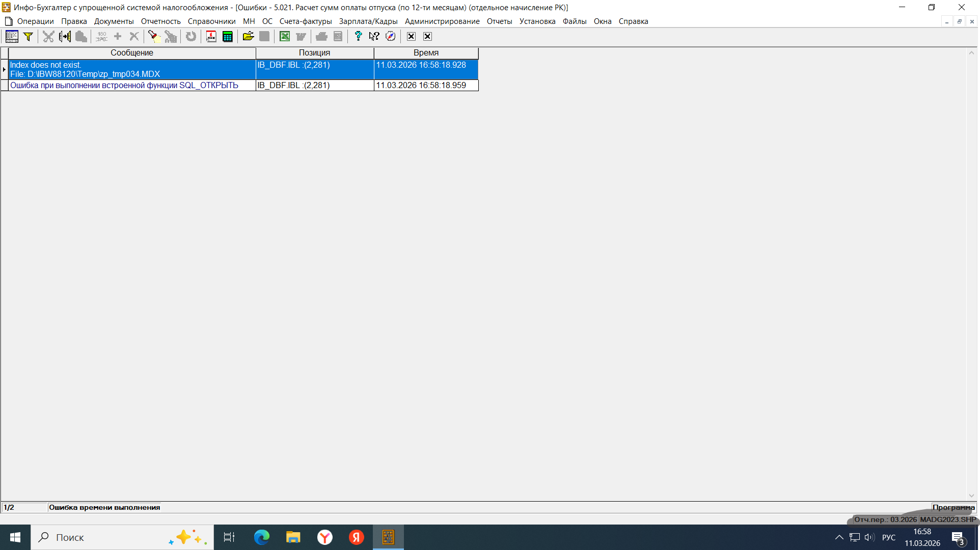Viewport: 980px width, 550px height.
Task: Click the blue question mark help icon
Action: click(x=358, y=36)
